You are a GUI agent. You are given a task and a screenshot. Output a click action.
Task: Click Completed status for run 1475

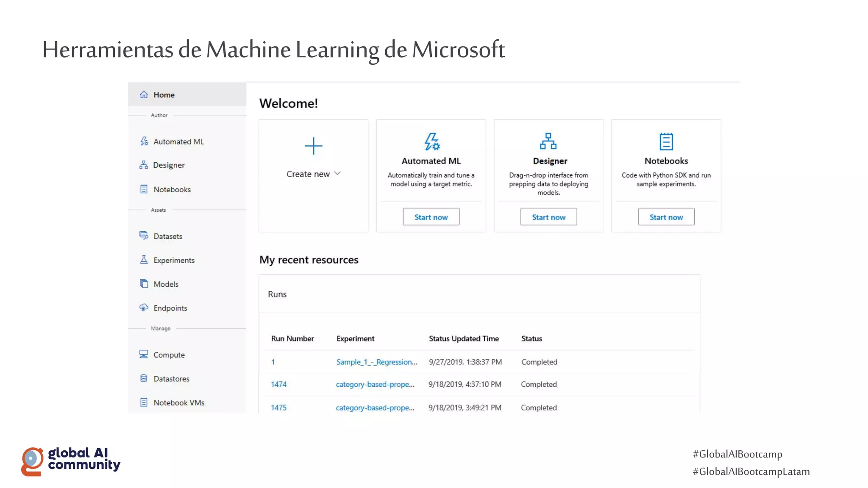pyautogui.click(x=539, y=408)
